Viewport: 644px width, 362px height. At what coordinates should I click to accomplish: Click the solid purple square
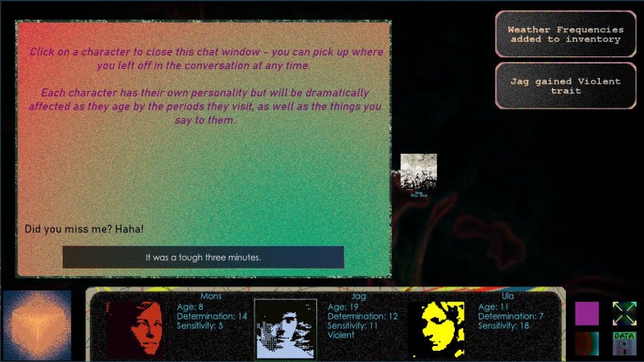[587, 313]
